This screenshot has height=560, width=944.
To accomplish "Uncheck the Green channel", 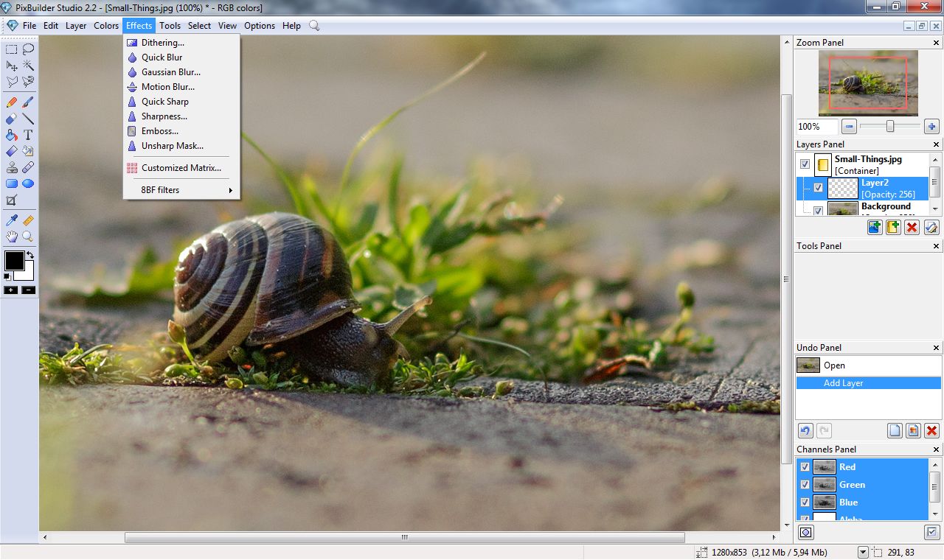I will point(805,484).
